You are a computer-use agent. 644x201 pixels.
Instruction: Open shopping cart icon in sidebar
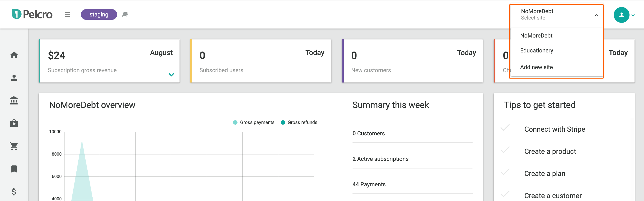[14, 146]
